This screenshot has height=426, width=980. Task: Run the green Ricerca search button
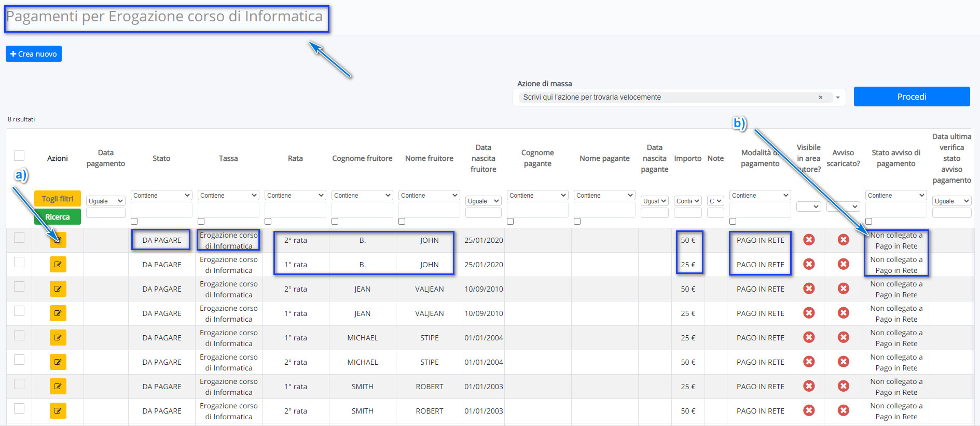point(58,217)
